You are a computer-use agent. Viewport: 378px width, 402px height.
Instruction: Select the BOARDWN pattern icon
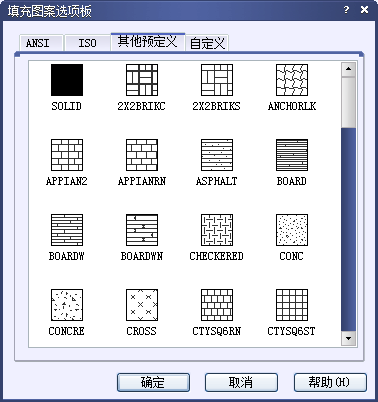coord(142,230)
